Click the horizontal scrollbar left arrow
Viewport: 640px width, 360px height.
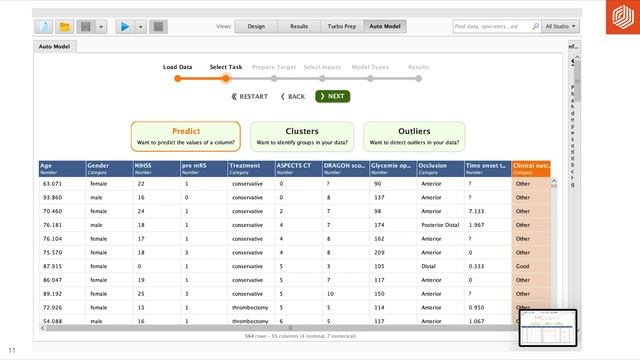(x=42, y=328)
